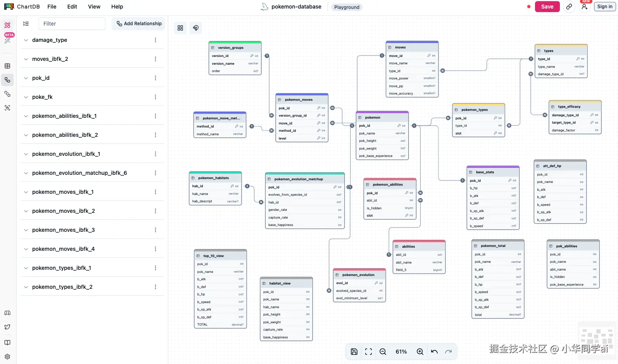
Task: Open the Discord community icon
Action: [x=7, y=313]
